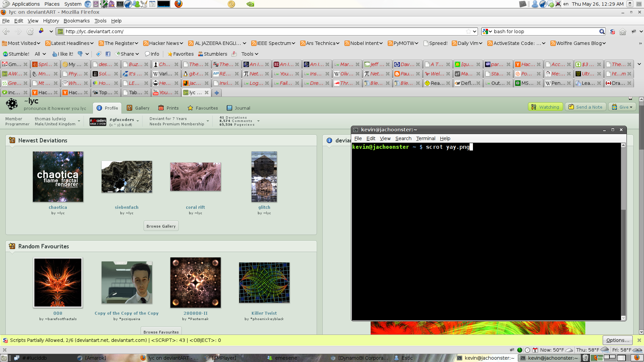
Task: Open the terminal's Search menu
Action: (403, 138)
